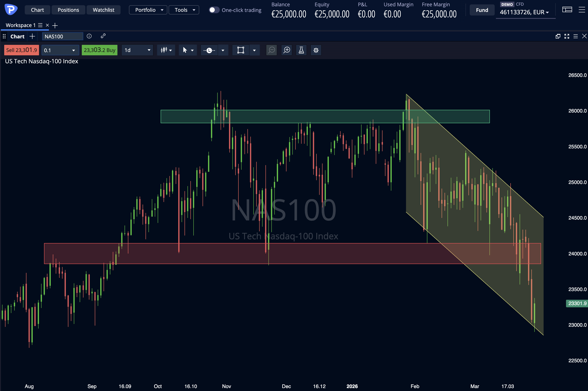
Task: Click the flask indicators icon
Action: coord(301,50)
